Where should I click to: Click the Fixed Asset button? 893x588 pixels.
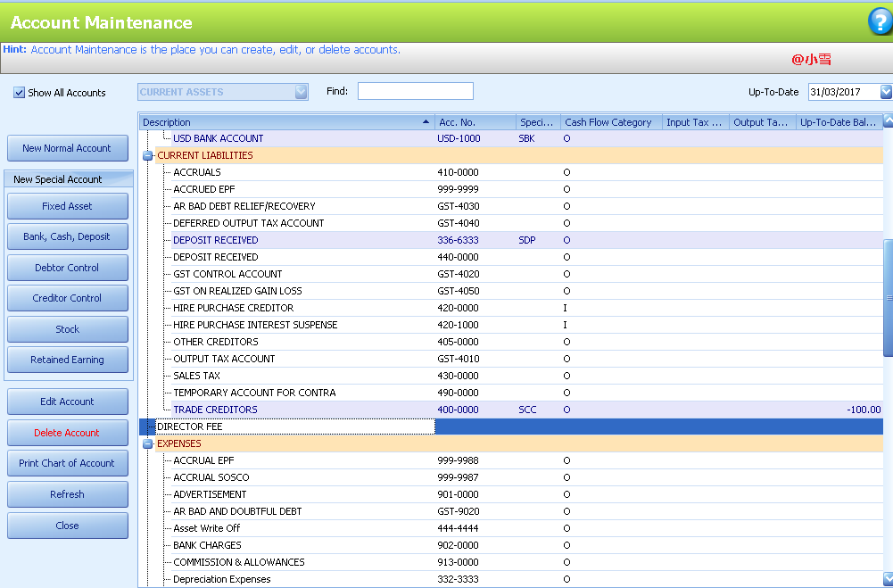pos(67,205)
